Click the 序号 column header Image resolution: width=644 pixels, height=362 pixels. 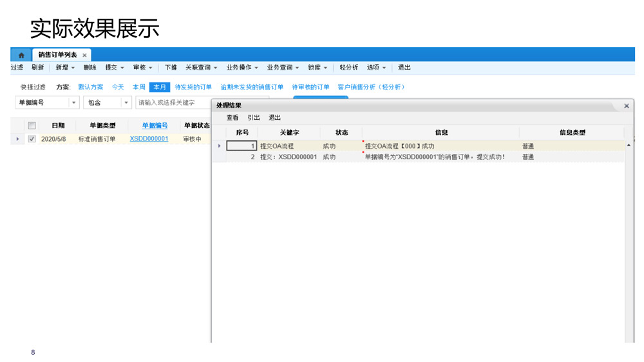click(x=242, y=132)
